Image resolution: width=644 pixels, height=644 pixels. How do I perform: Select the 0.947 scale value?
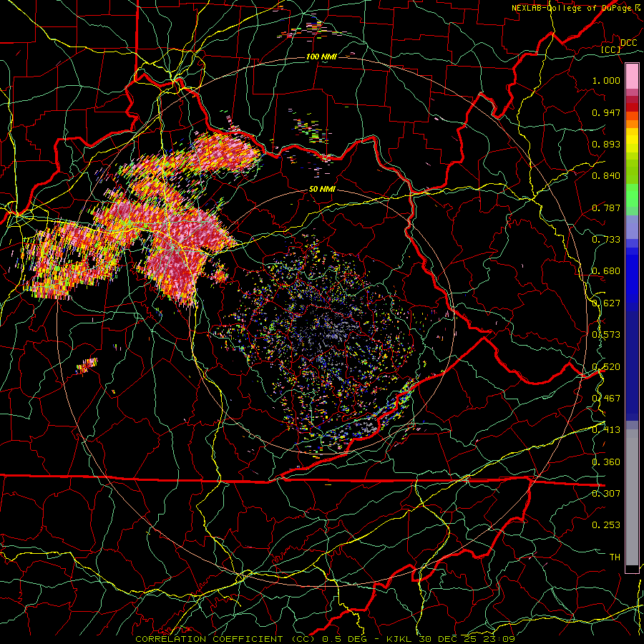coord(606,112)
